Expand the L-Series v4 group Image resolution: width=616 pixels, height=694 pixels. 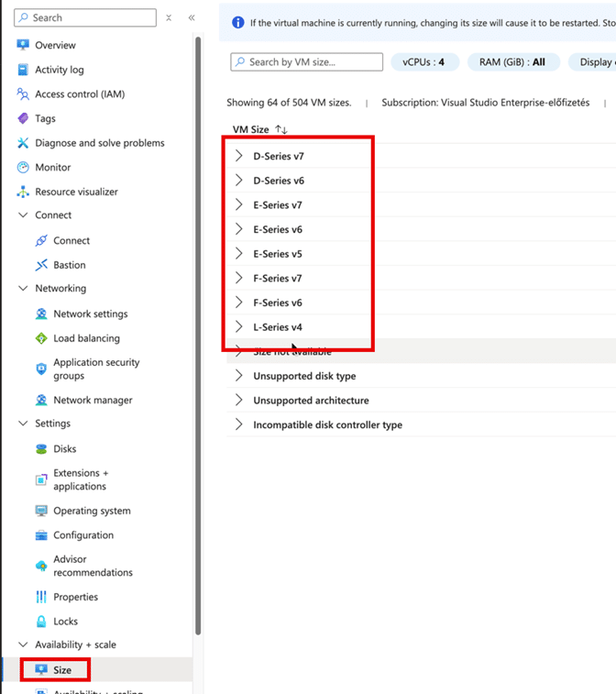[239, 327]
